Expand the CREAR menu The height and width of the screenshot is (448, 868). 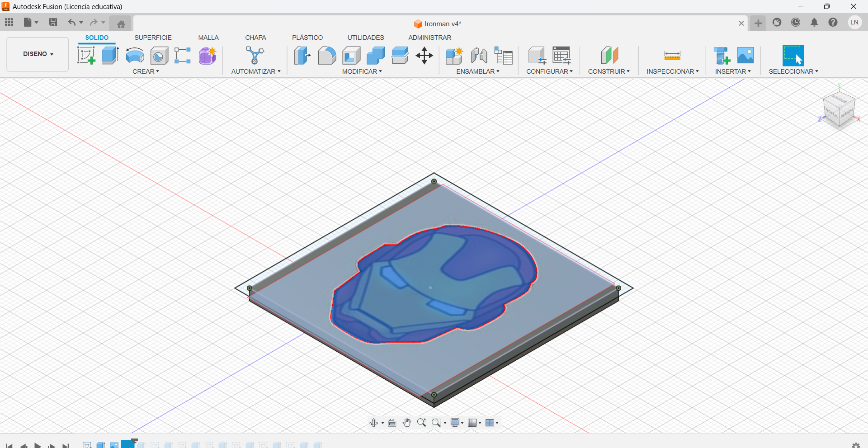pos(146,71)
